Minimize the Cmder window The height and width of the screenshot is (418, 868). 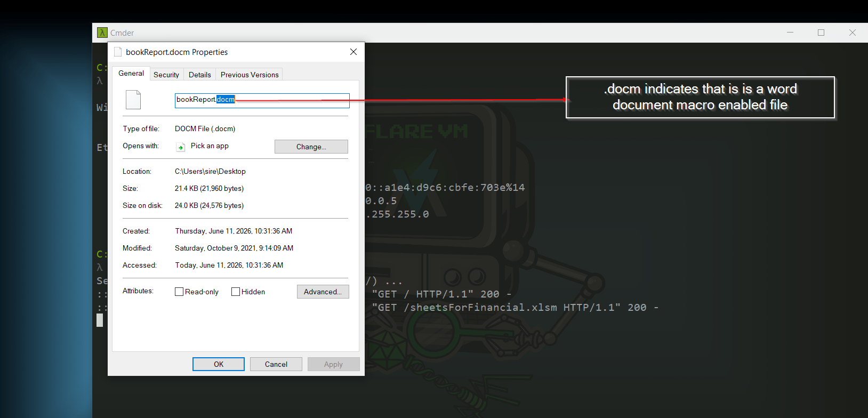[x=790, y=33]
